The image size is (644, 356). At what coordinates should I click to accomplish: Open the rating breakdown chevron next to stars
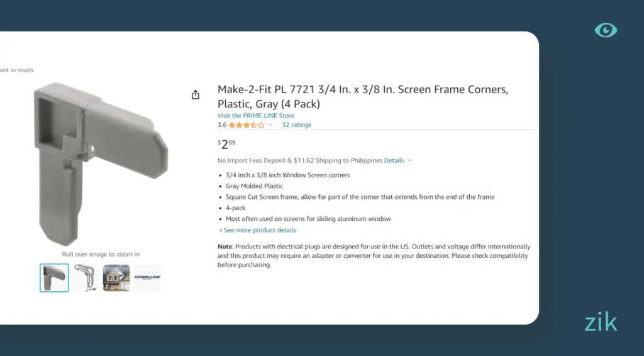click(270, 125)
